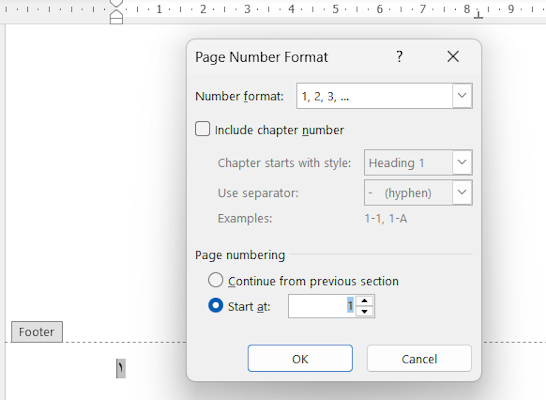Click the page number in the footer
The image size is (546, 400).
point(121,368)
